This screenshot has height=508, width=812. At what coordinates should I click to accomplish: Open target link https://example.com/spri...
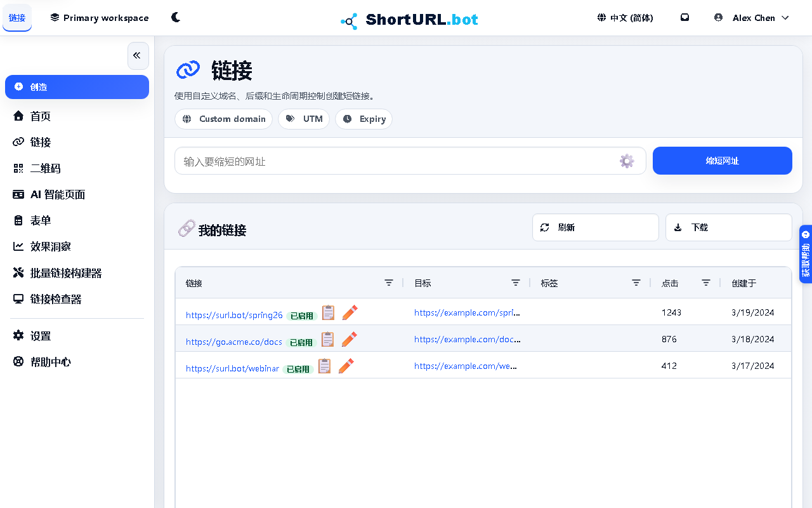468,312
